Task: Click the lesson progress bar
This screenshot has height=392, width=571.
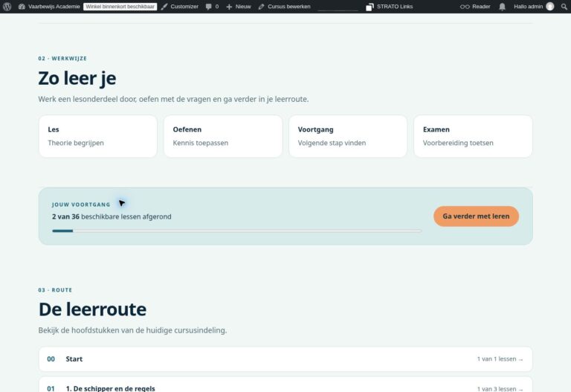Action: click(x=237, y=231)
